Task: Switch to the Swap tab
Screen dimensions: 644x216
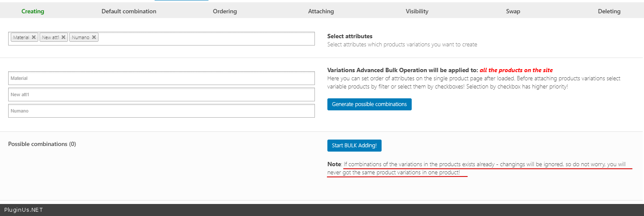Action: tap(513, 11)
